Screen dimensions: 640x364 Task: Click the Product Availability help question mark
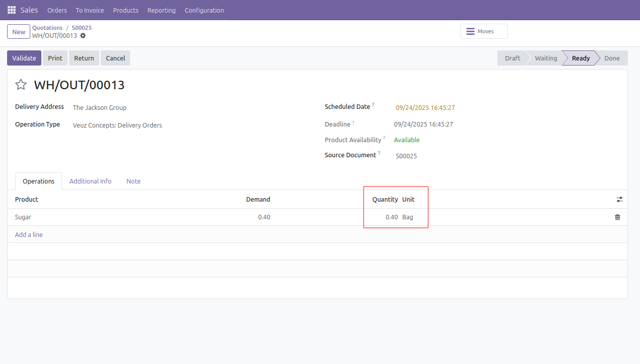click(x=384, y=138)
